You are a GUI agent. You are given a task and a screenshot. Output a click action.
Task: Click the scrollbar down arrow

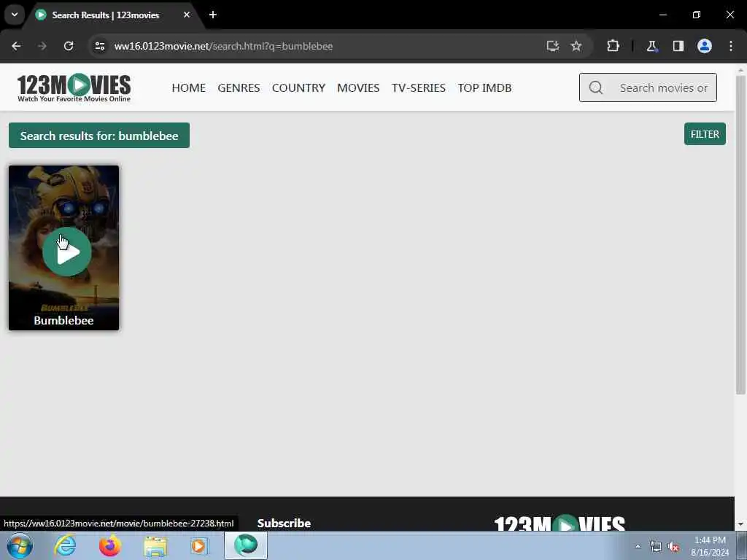tap(740, 525)
